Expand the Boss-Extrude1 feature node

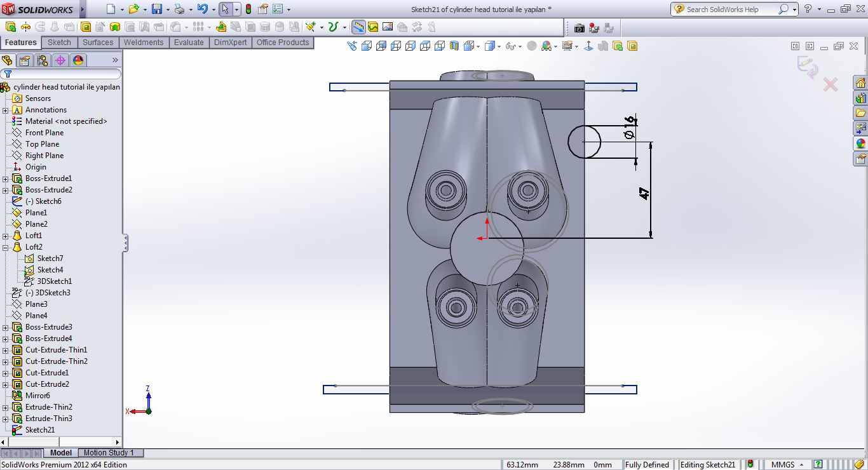tap(4, 178)
